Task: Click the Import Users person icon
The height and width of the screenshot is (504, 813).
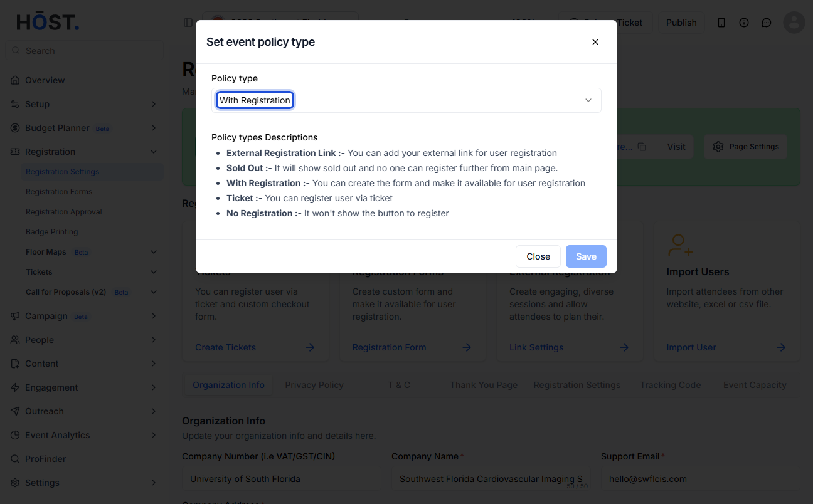Action: (680, 245)
